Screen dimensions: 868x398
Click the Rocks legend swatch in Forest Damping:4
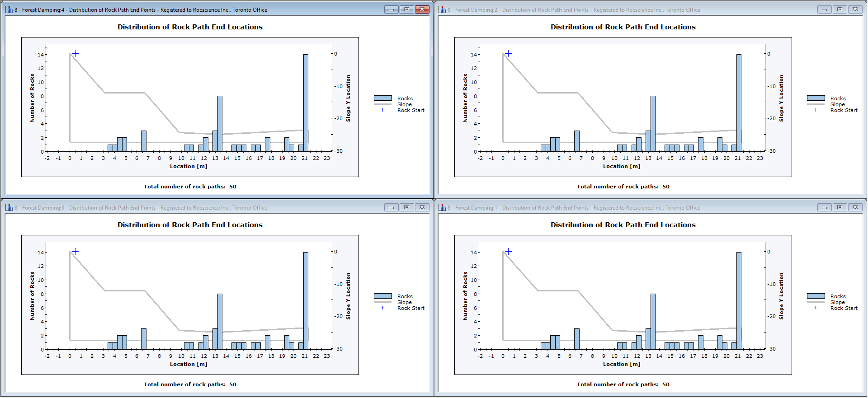click(382, 98)
